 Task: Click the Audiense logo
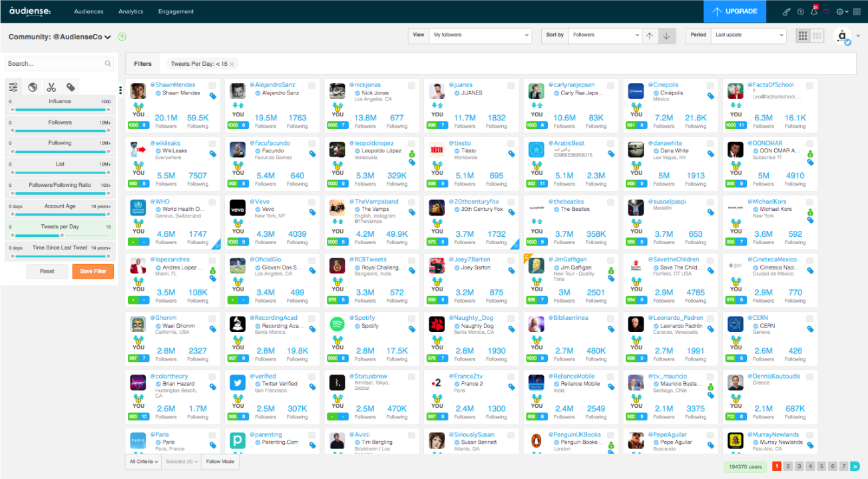[31, 11]
